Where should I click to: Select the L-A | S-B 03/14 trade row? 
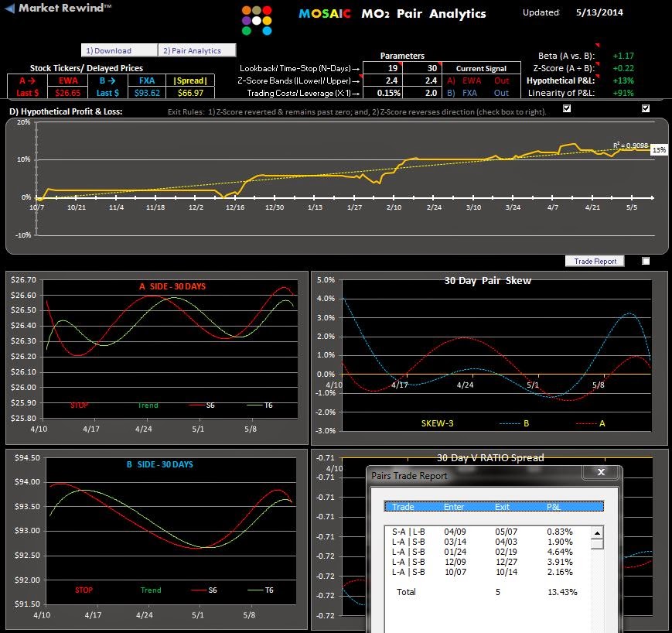tap(487, 542)
